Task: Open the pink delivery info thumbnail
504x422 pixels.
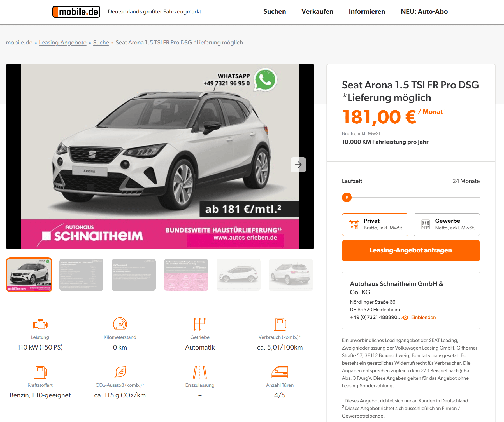Action: point(186,275)
